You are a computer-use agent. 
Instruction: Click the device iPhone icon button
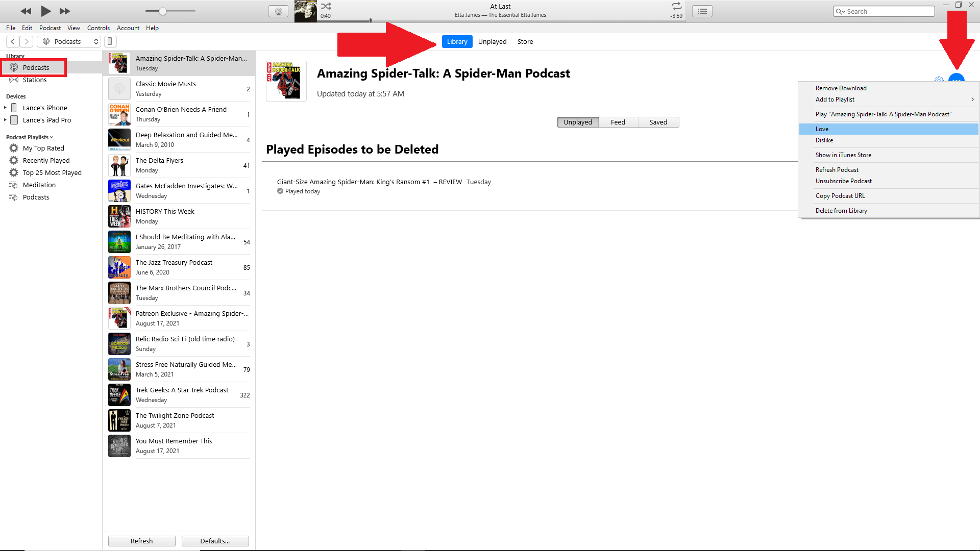(x=110, y=42)
